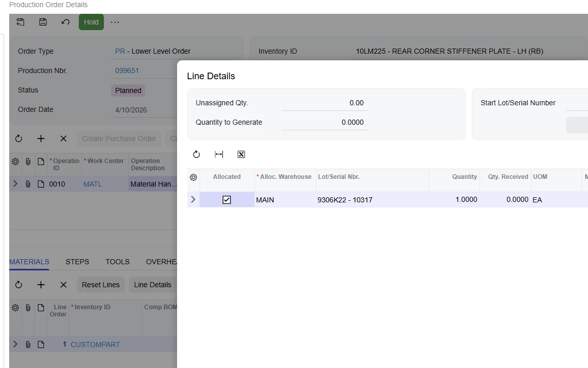Viewport: 588px width, 368px height.
Task: Click the Line Details button
Action: [153, 285]
